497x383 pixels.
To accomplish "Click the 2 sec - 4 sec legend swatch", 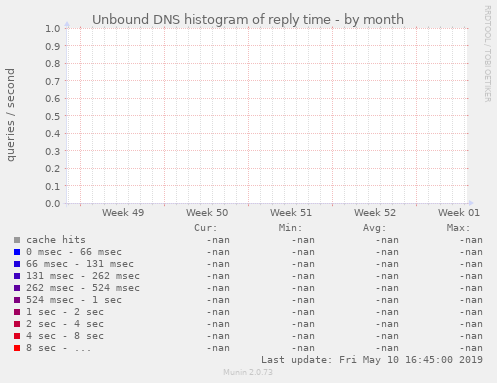I will [x=17, y=324].
